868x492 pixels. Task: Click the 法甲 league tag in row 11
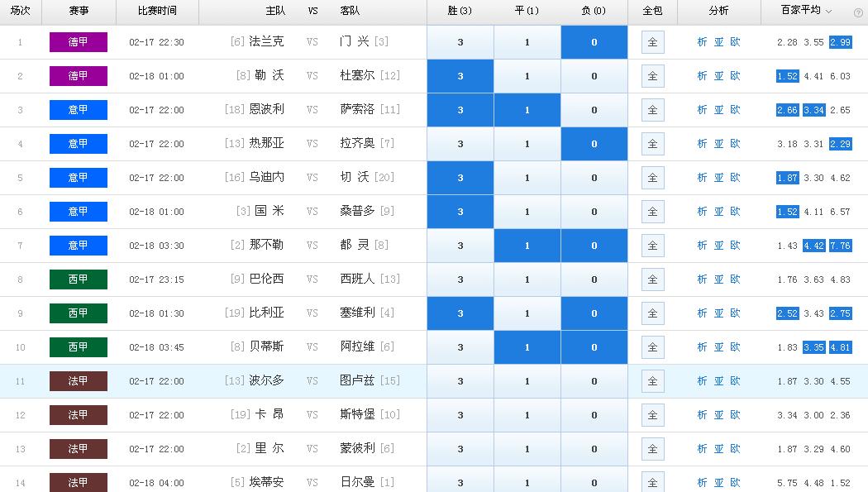[x=78, y=380]
